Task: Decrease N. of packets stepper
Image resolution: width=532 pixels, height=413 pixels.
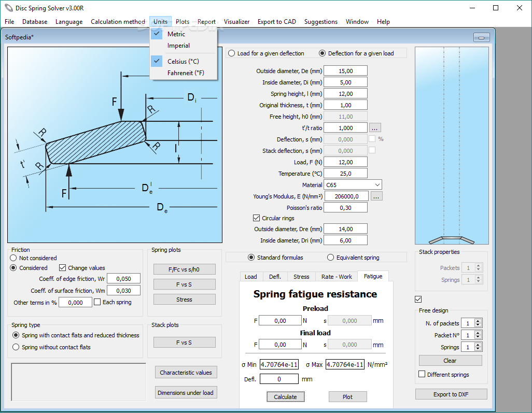Action: pyautogui.click(x=478, y=325)
